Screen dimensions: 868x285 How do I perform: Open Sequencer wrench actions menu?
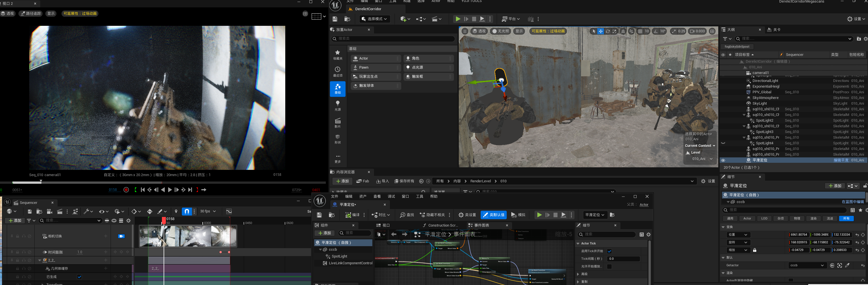pos(88,212)
